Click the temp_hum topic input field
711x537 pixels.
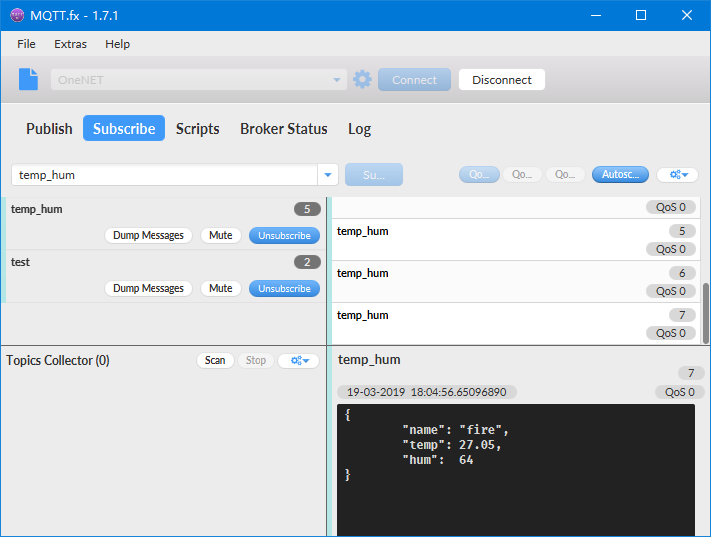click(164, 175)
